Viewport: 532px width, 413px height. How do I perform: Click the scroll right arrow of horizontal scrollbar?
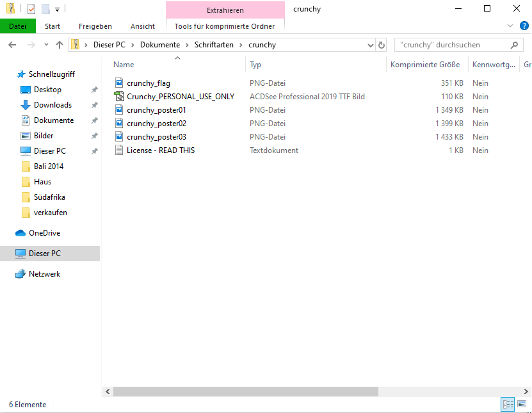tap(526, 391)
